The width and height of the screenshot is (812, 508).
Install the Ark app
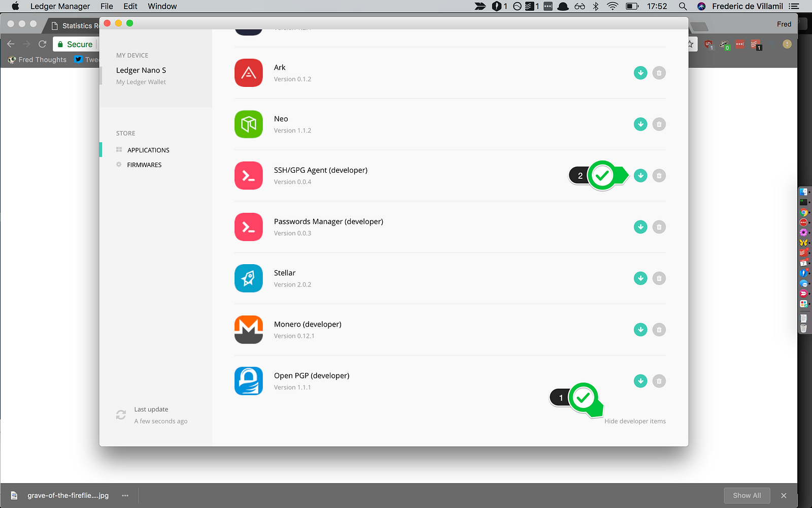point(640,73)
